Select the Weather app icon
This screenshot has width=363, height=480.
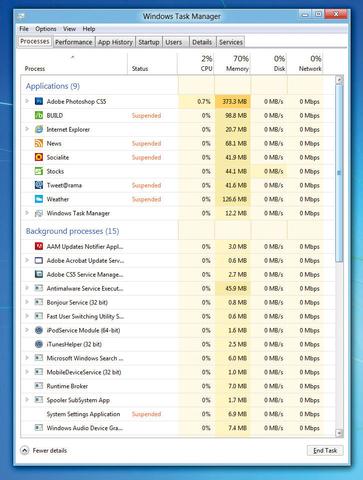[39, 199]
